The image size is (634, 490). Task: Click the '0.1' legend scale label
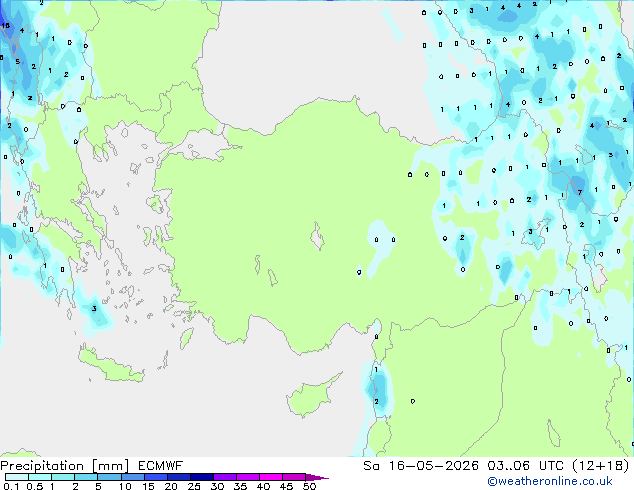tap(11, 486)
